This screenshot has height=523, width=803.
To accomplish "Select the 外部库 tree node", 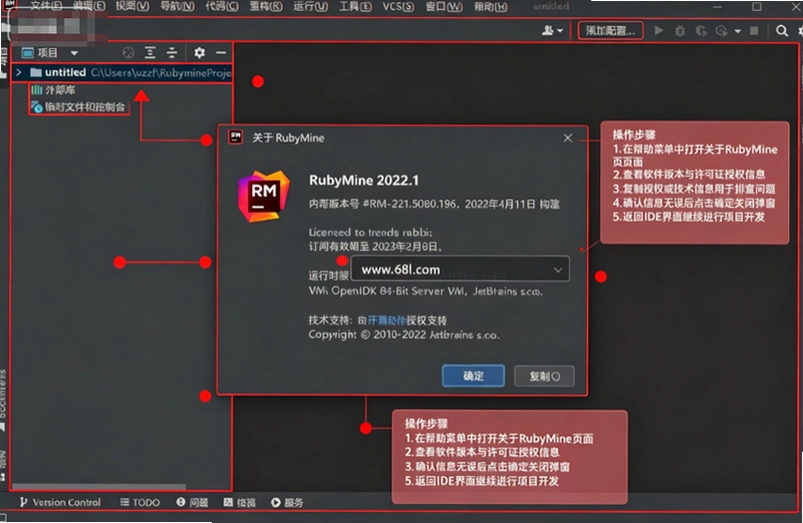I will tap(53, 90).
